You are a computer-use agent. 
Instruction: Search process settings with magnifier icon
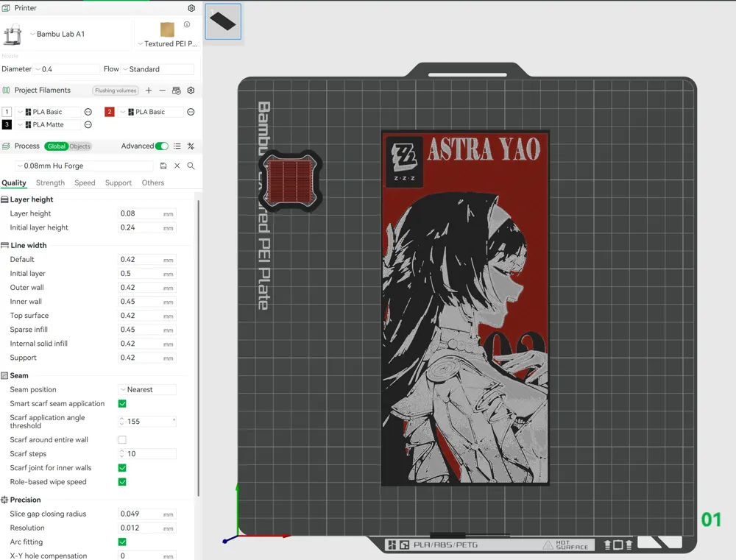coord(191,166)
